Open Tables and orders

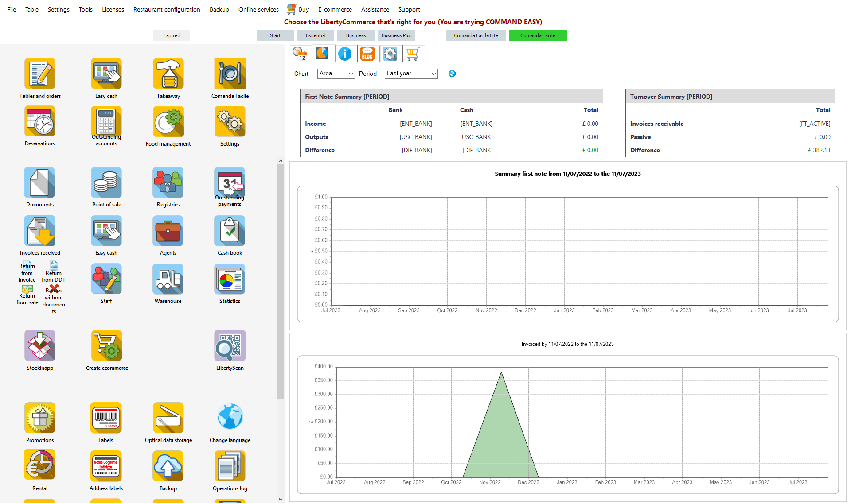(x=40, y=74)
